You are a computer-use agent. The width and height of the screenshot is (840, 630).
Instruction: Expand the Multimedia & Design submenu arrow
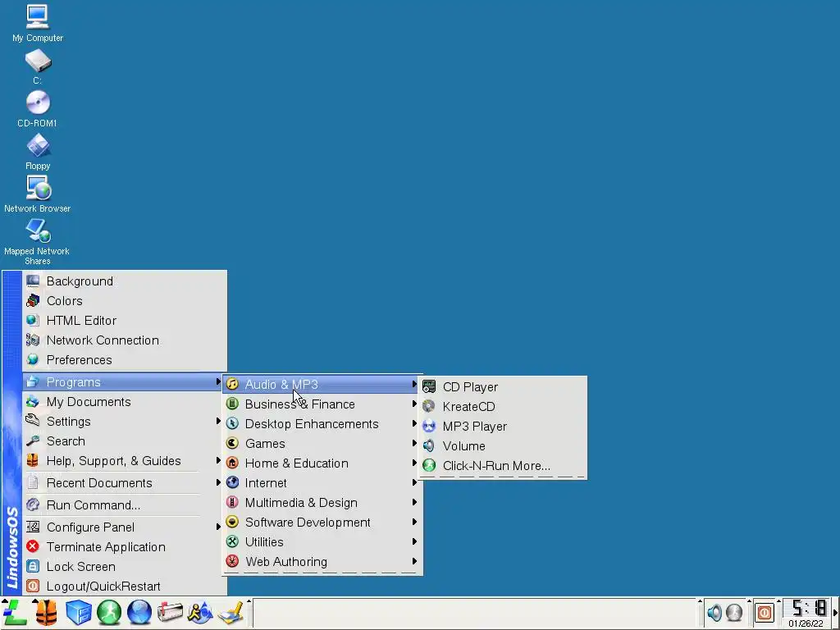(x=414, y=503)
